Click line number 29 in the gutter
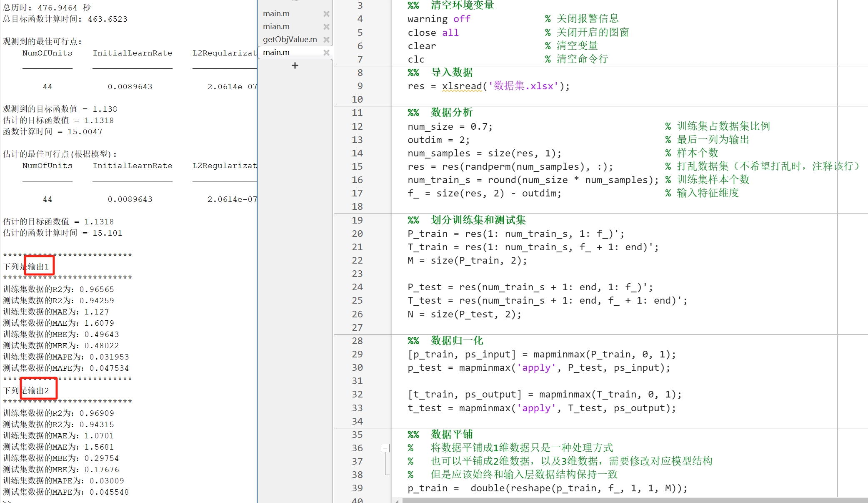Screen dimensions: 868x503 click(x=357, y=354)
